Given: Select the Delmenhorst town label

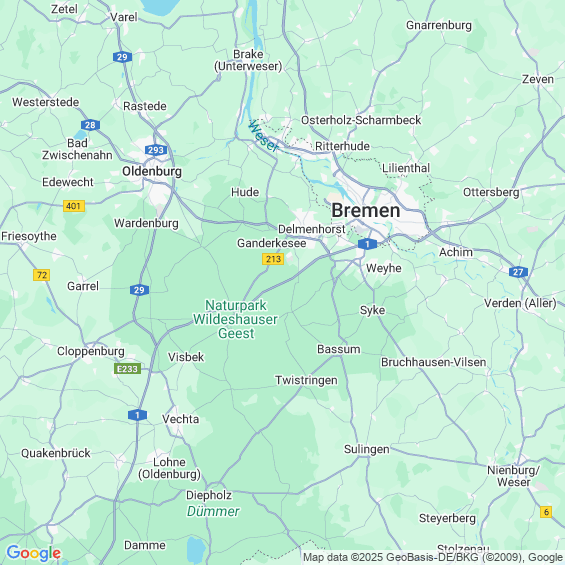Looking at the screenshot, I should point(312,229).
